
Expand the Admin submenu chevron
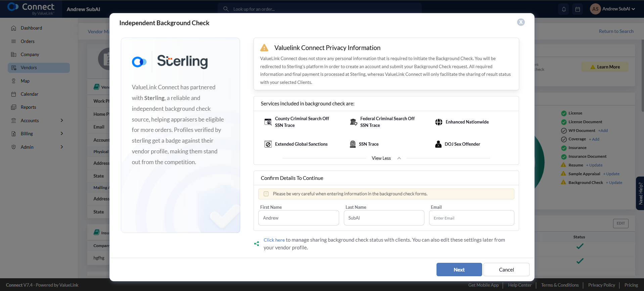coord(62,147)
